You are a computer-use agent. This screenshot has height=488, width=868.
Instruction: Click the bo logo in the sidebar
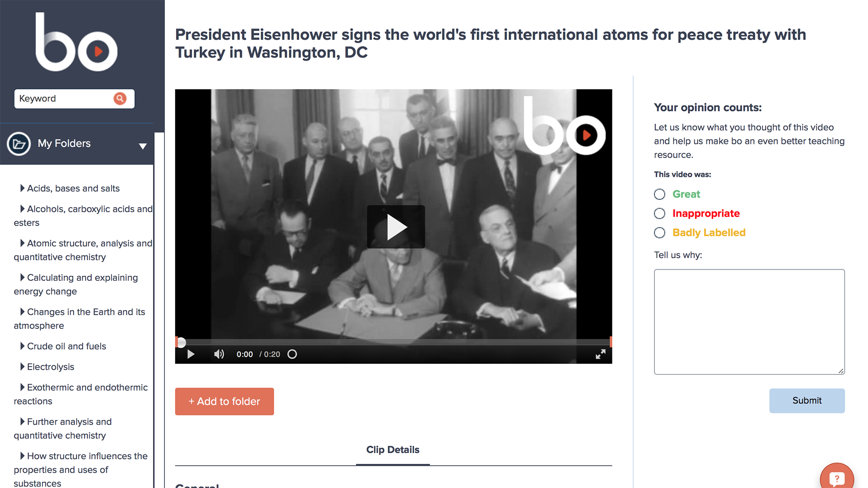pyautogui.click(x=76, y=42)
